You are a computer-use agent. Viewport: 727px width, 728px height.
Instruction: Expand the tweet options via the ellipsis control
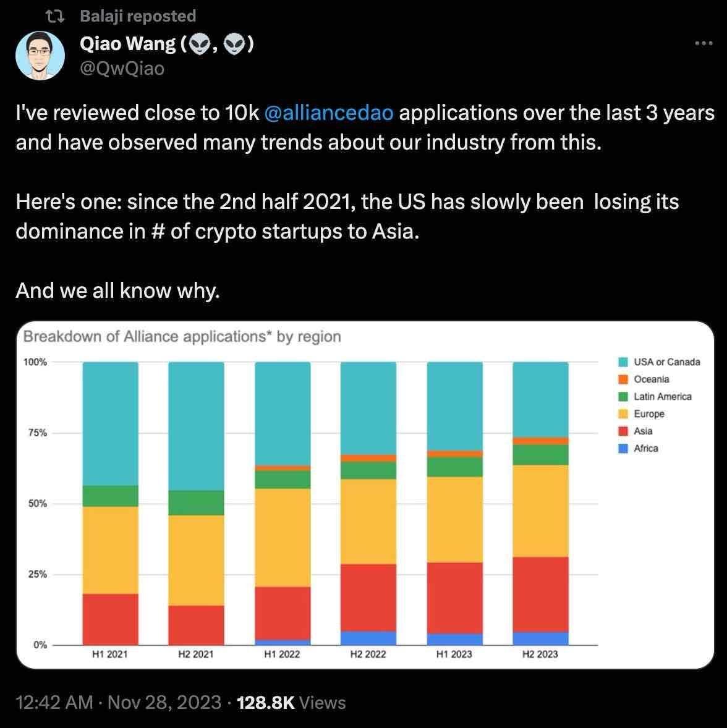pos(702,42)
